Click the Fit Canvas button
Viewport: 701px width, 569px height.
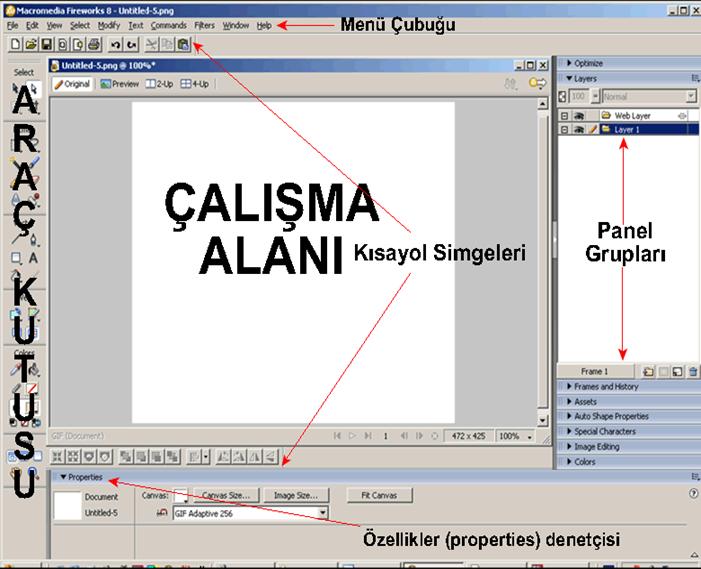[x=379, y=495]
